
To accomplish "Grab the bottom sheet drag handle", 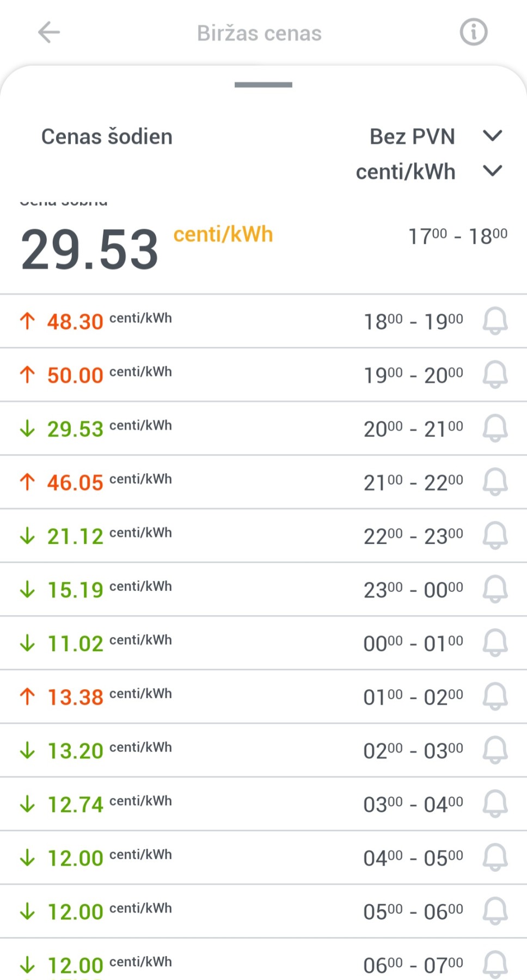I will point(263,85).
